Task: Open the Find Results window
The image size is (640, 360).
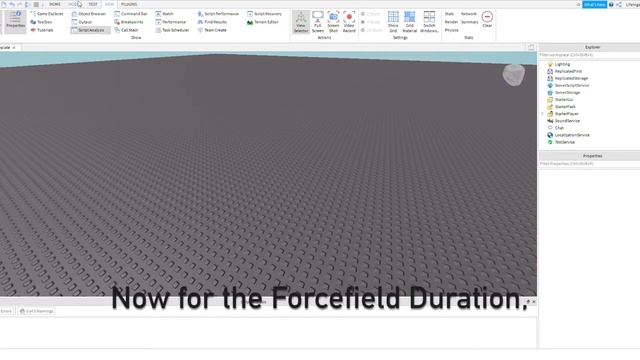Action: click(212, 22)
